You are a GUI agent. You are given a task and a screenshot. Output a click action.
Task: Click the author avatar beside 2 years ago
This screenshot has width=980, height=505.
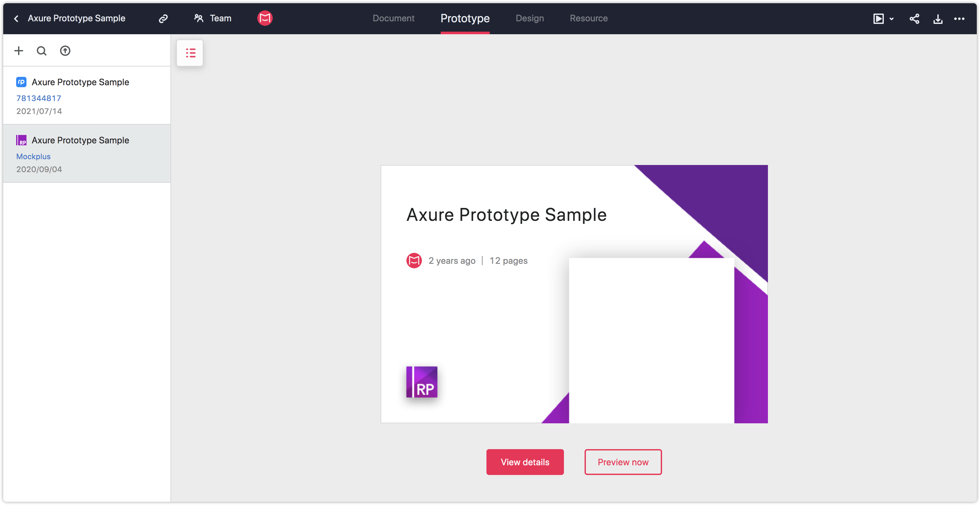(x=414, y=261)
